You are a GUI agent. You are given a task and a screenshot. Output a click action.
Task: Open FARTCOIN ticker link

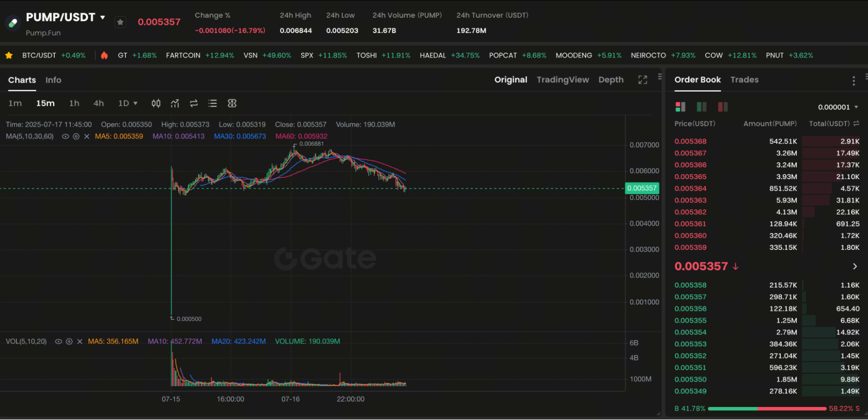tap(200, 56)
